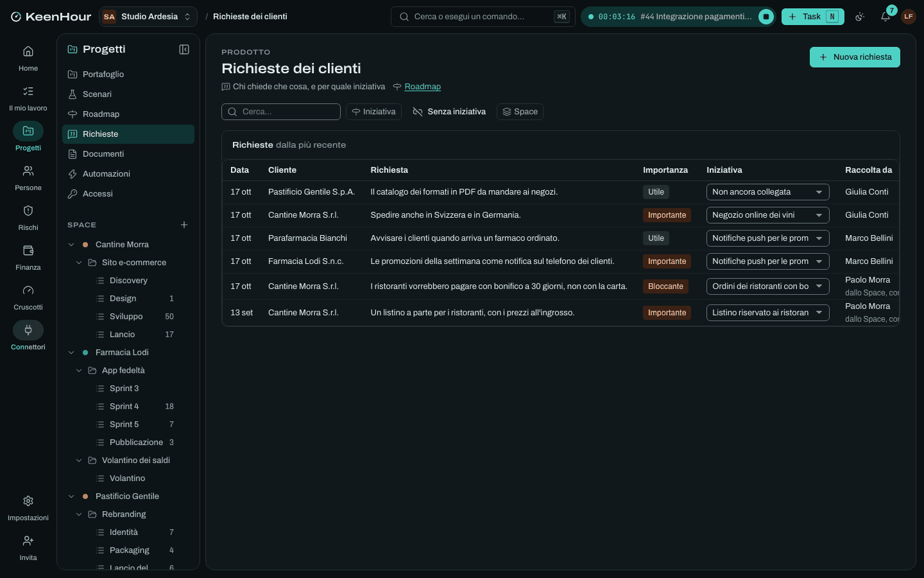The image size is (924, 578).
Task: Open the Iniziativa dropdown for Pastificio Gentile request
Action: point(768,192)
